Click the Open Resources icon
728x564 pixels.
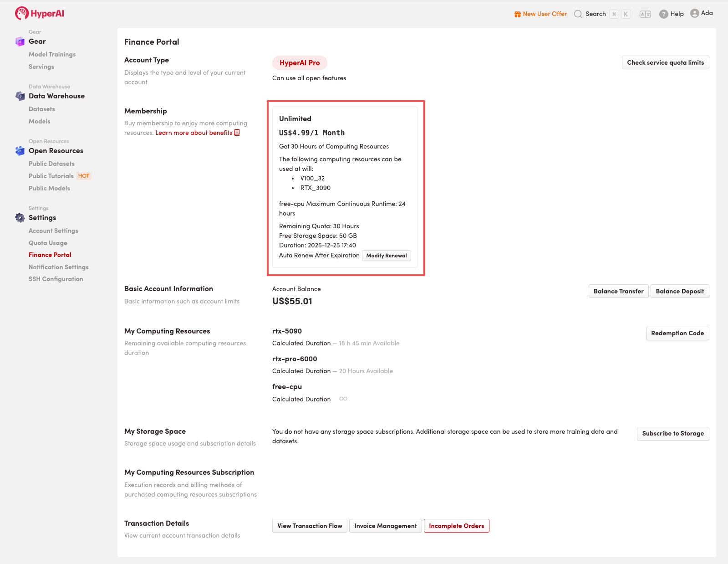pos(20,151)
